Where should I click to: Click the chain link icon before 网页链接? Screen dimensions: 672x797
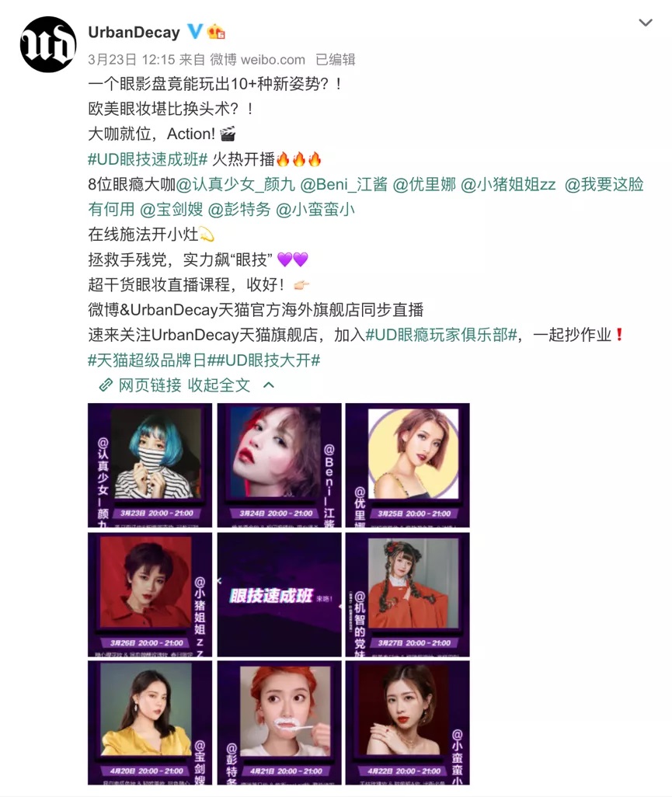pos(105,385)
